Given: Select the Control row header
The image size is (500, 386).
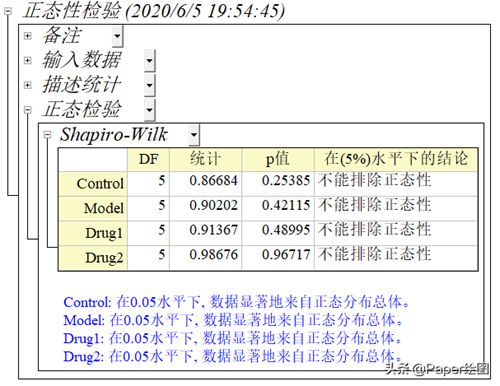Looking at the screenshot, I should pos(93,184).
